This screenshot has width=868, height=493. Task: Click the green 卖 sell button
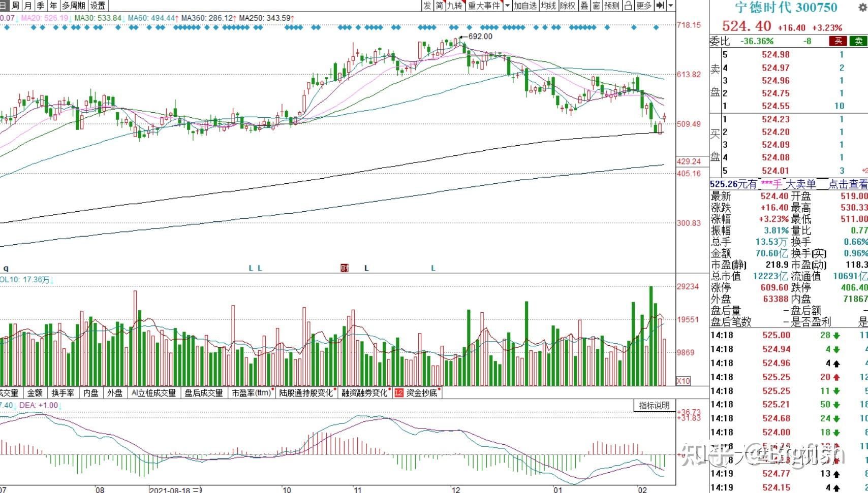pyautogui.click(x=859, y=41)
